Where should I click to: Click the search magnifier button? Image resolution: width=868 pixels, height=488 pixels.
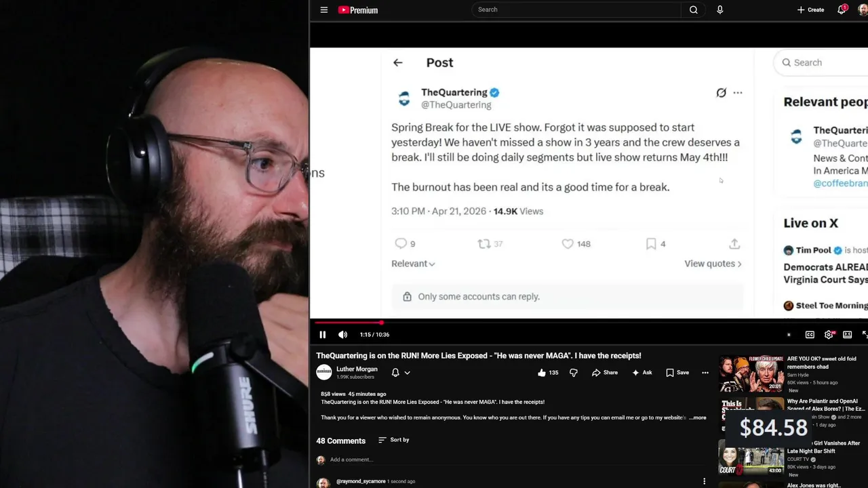693,9
